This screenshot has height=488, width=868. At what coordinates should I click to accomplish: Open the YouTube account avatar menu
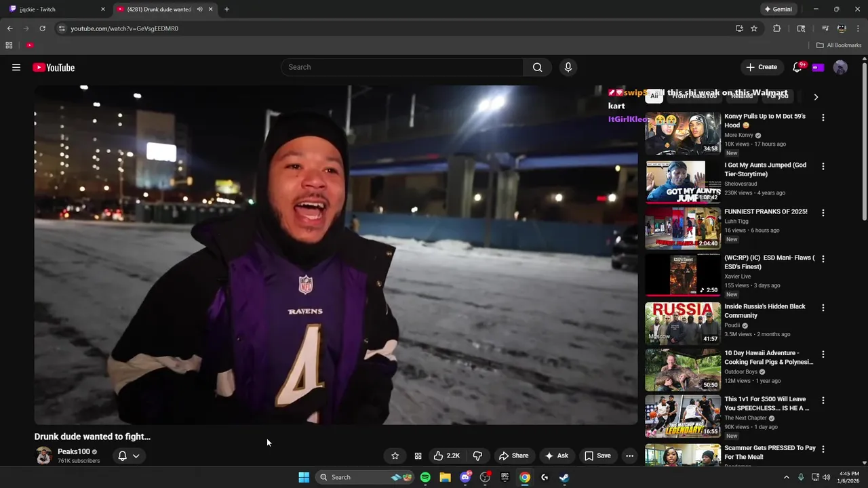coord(840,67)
